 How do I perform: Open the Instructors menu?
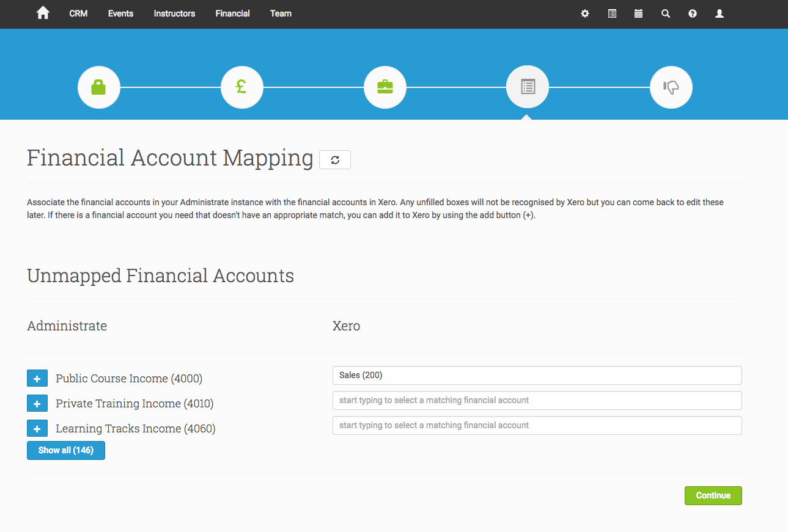(174, 13)
